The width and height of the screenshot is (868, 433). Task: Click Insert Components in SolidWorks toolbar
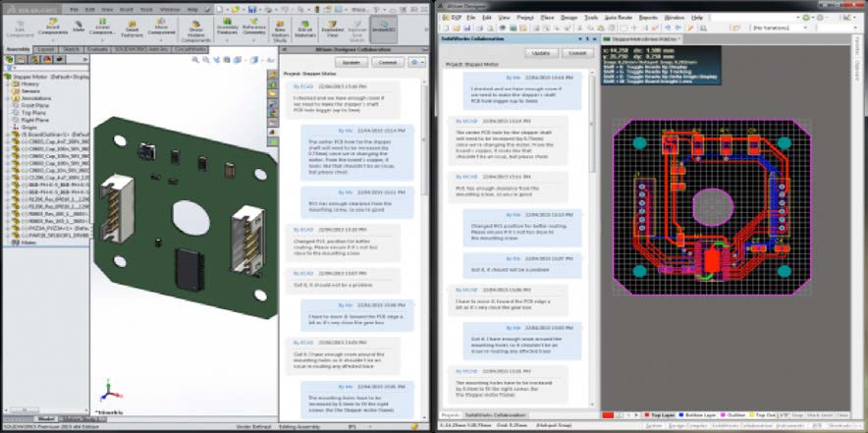[x=53, y=28]
